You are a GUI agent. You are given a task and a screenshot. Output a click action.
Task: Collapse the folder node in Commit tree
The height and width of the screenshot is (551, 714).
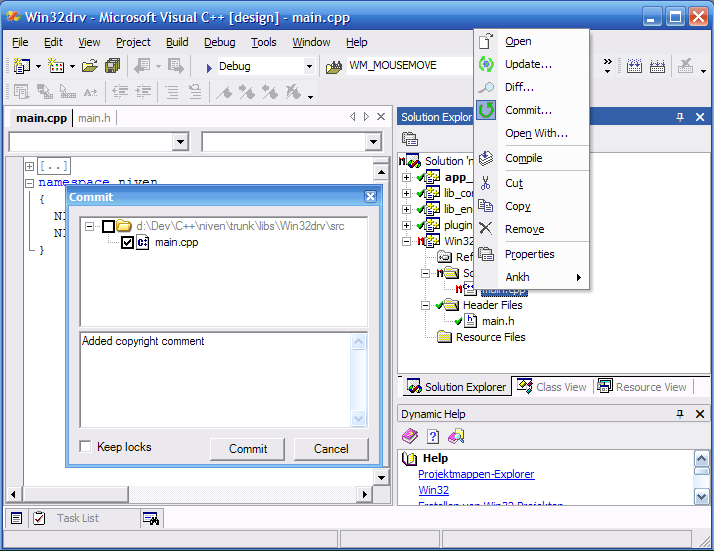pos(90,226)
